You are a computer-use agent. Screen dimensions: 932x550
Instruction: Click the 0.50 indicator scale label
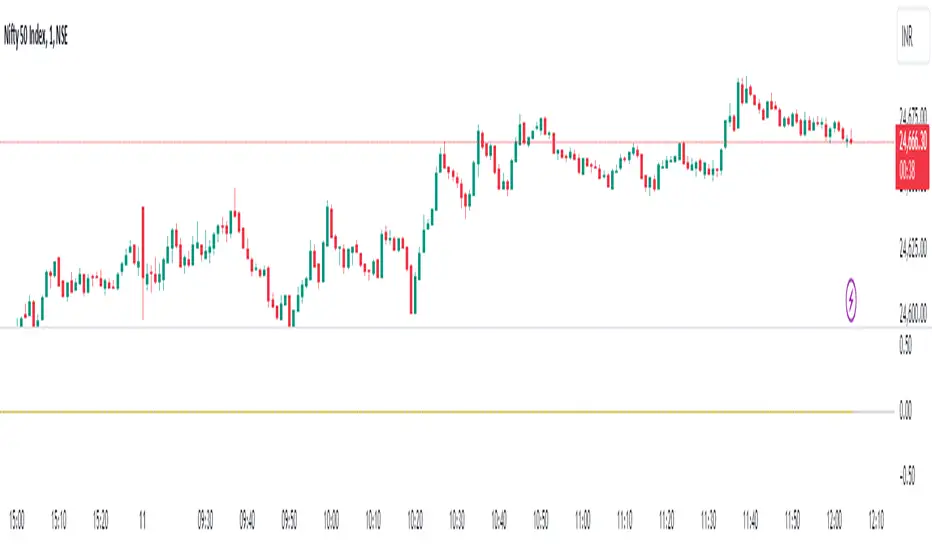(x=906, y=343)
